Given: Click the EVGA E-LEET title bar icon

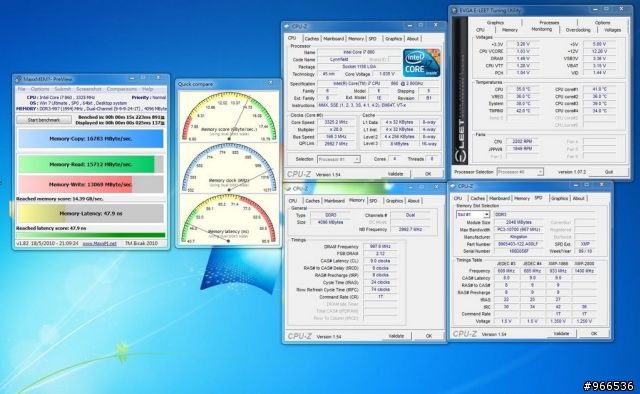Looking at the screenshot, I should (454, 11).
